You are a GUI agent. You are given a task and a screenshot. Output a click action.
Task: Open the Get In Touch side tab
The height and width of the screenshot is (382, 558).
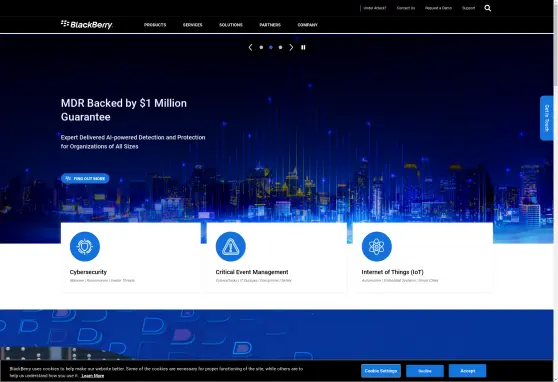click(547, 118)
